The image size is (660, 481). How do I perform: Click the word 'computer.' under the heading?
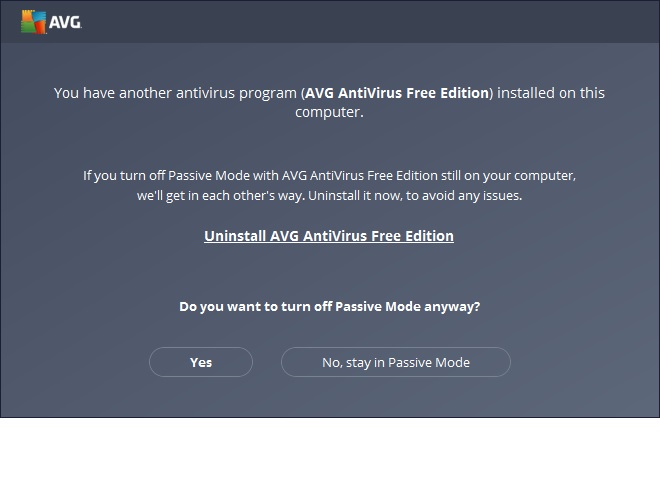click(329, 112)
